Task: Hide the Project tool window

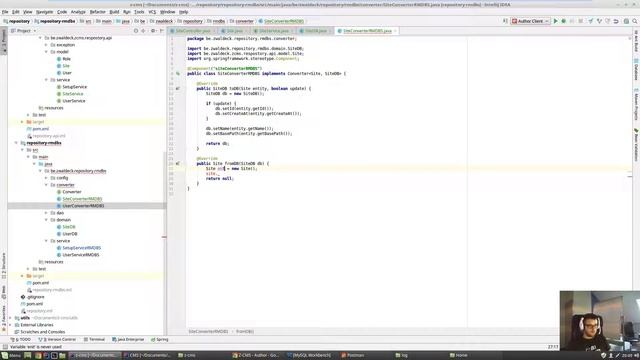Action: click(x=162, y=31)
